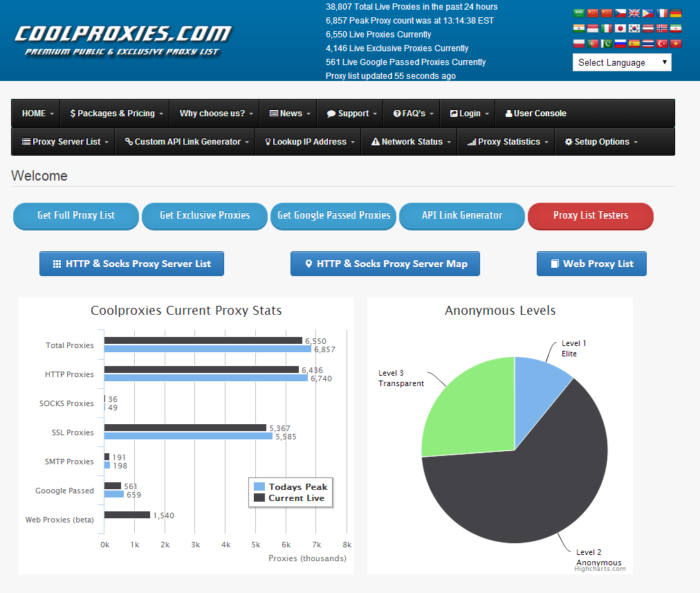Click the United Kingdom flag
The width and height of the screenshot is (700, 593).
(634, 13)
